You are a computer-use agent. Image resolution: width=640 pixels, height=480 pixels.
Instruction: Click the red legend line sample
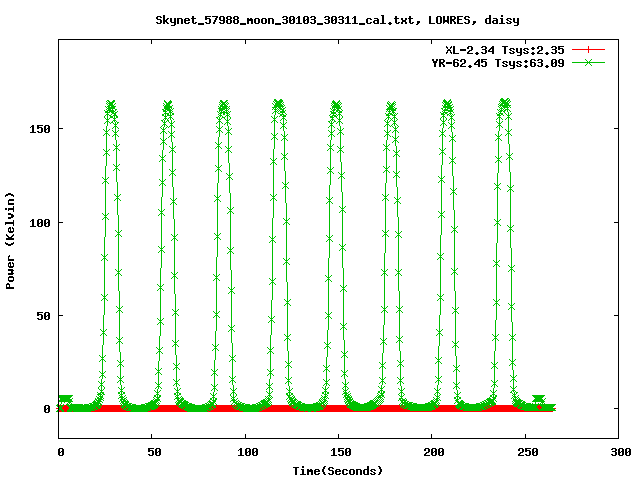tap(588, 50)
